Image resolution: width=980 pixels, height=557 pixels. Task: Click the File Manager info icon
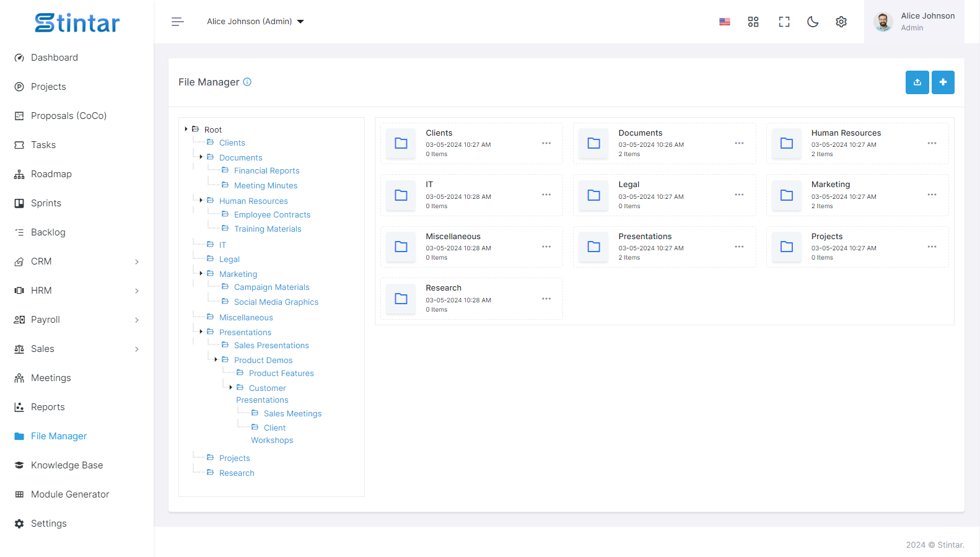coord(247,82)
